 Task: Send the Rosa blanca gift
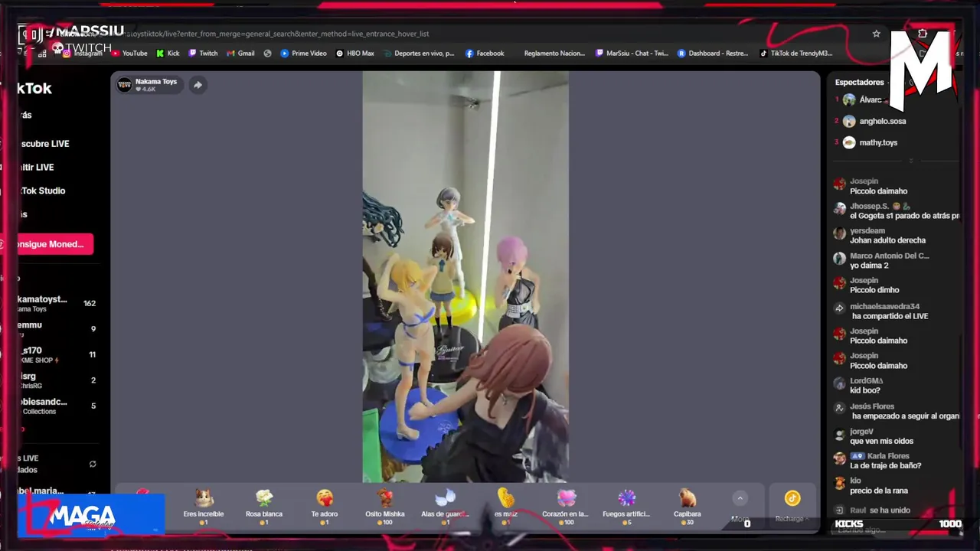264,507
